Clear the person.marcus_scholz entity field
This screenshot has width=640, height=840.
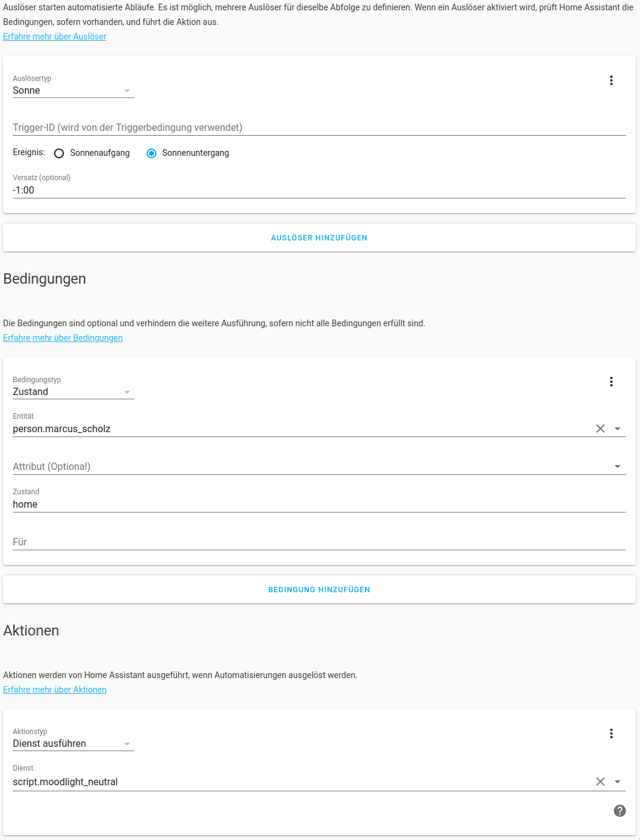pyautogui.click(x=600, y=429)
